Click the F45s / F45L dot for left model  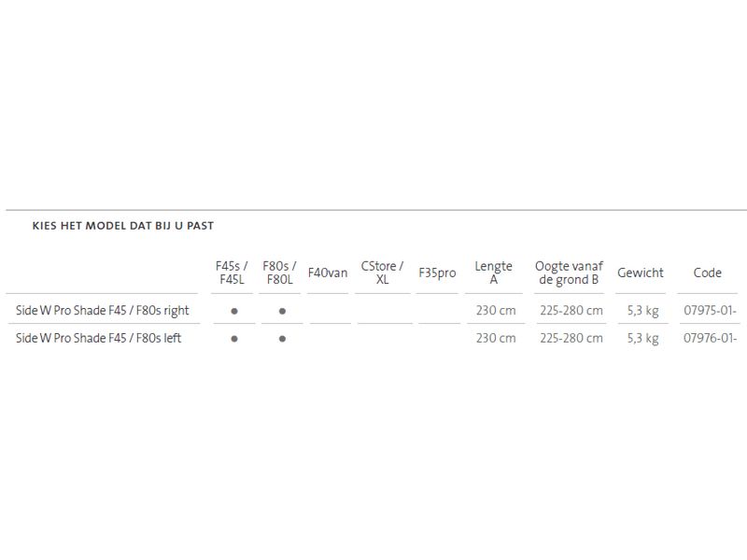coord(234,339)
